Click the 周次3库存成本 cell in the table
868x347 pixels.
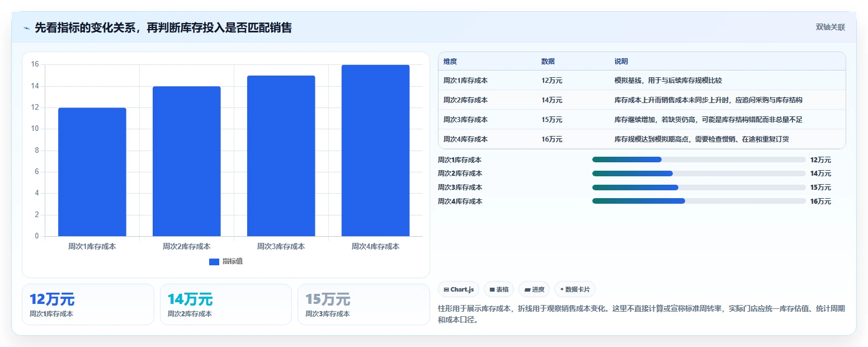465,120
